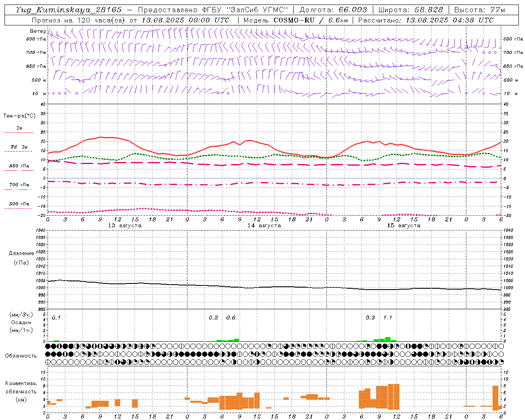Viewport: 525px width, 420px height.
Task: Select the Td 2м dew point legend entry
Action: (19, 147)
